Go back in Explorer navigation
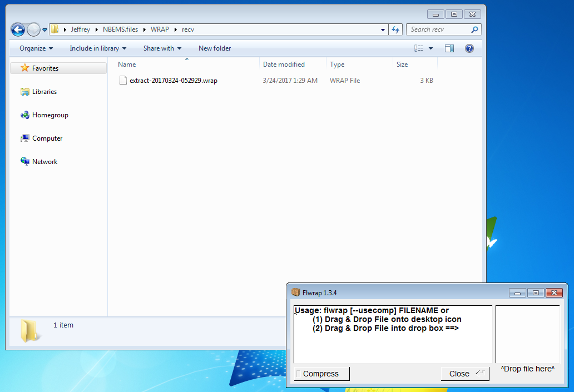This screenshot has height=392, width=574. point(18,29)
